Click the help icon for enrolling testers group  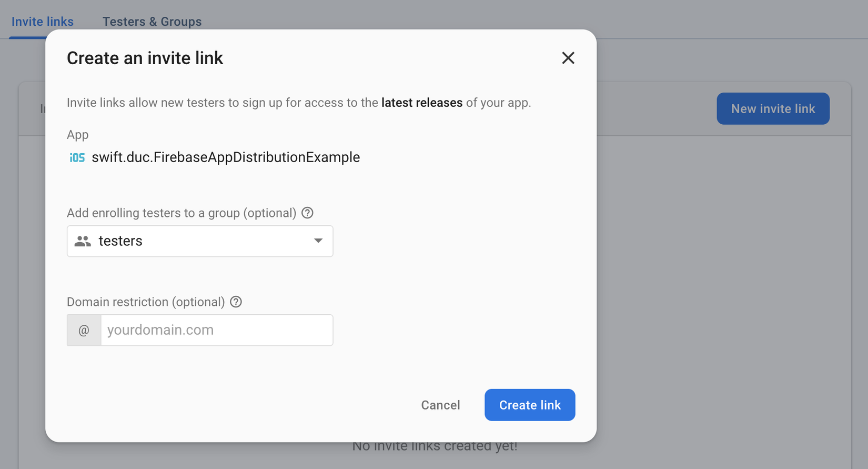308,213
